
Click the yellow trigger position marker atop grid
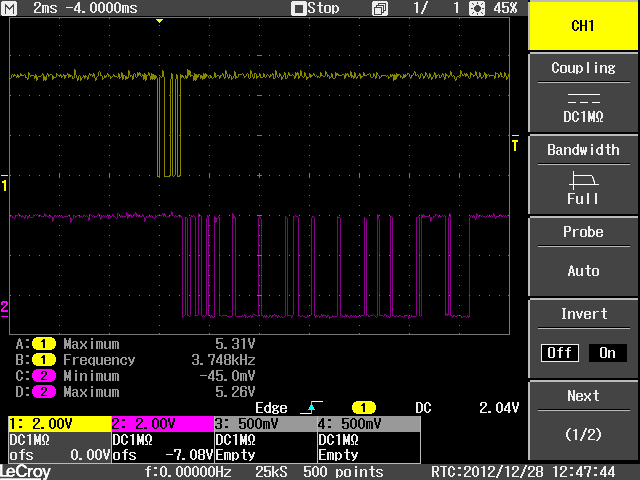pyautogui.click(x=160, y=21)
